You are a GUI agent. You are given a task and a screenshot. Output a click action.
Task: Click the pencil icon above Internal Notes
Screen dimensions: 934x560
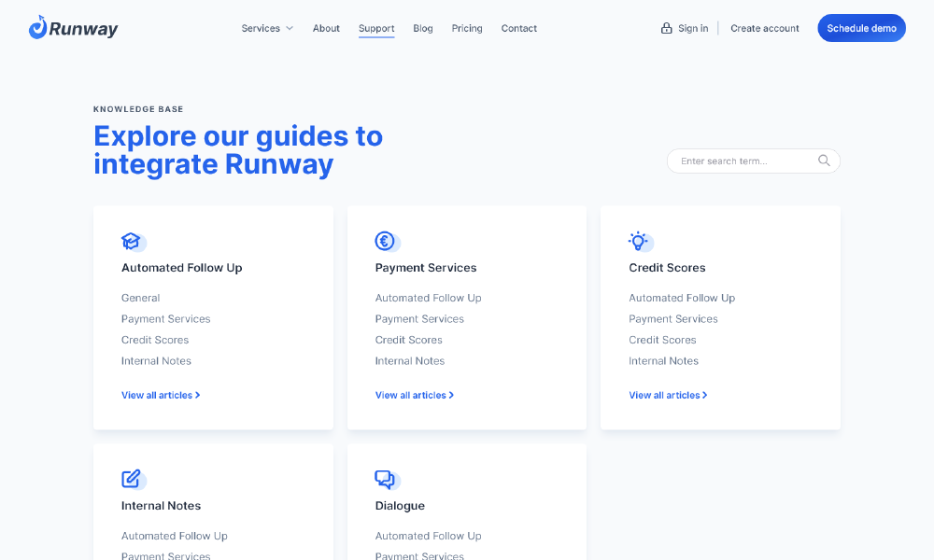(132, 478)
